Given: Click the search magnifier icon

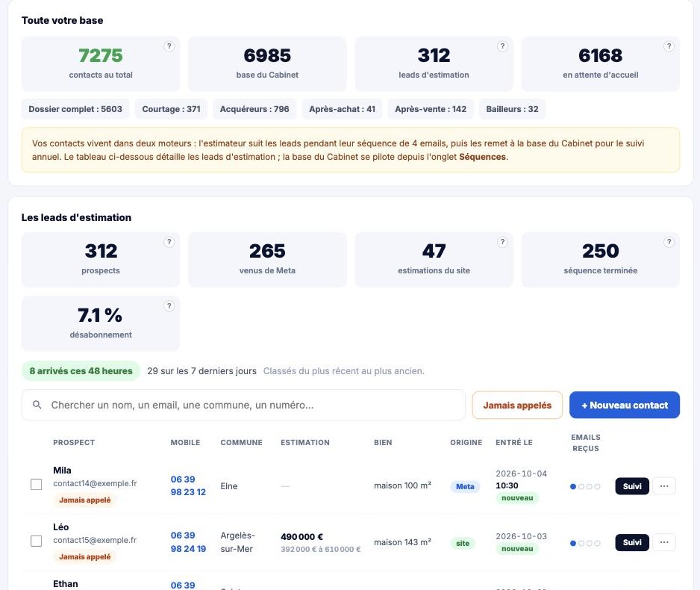Looking at the screenshot, I should pos(37,405).
